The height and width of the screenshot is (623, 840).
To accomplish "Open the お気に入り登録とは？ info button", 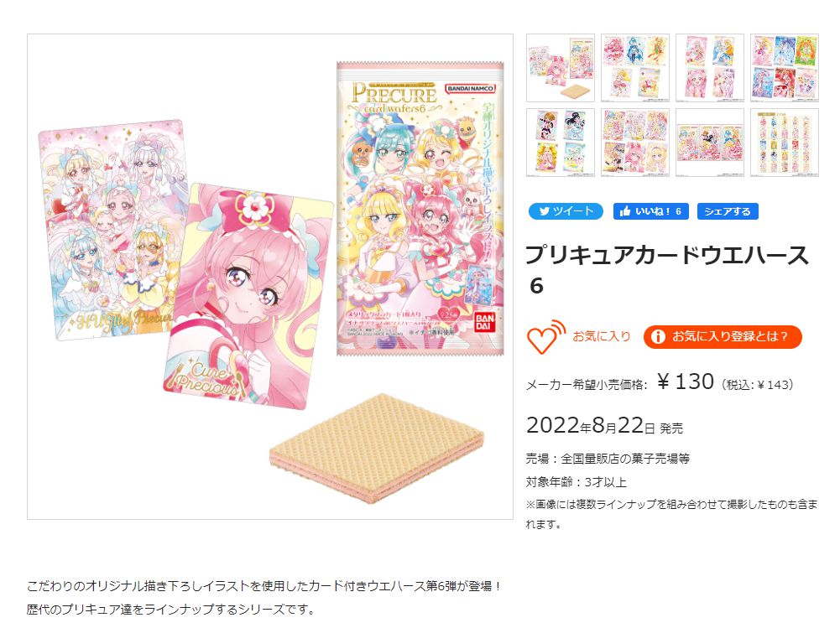I will [723, 337].
